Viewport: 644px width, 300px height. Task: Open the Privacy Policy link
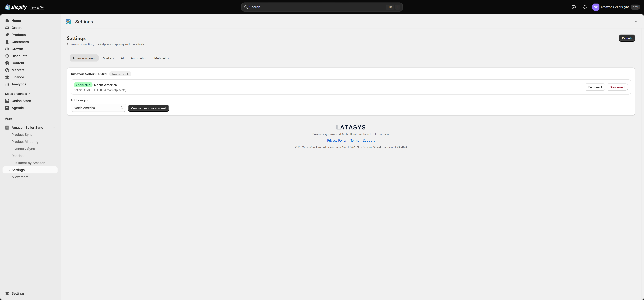tap(337, 141)
